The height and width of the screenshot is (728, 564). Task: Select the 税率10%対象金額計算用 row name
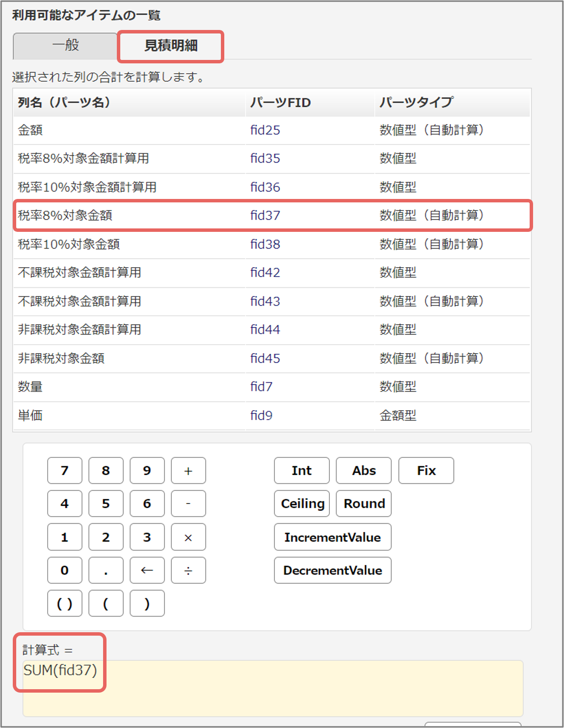pos(87,187)
